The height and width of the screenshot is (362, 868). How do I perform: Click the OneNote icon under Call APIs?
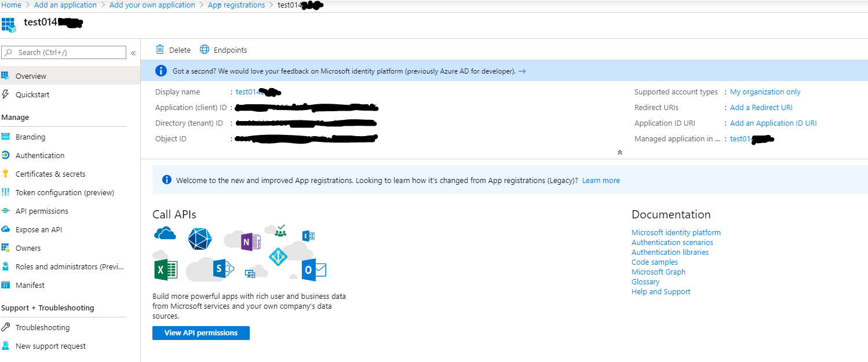point(250,241)
